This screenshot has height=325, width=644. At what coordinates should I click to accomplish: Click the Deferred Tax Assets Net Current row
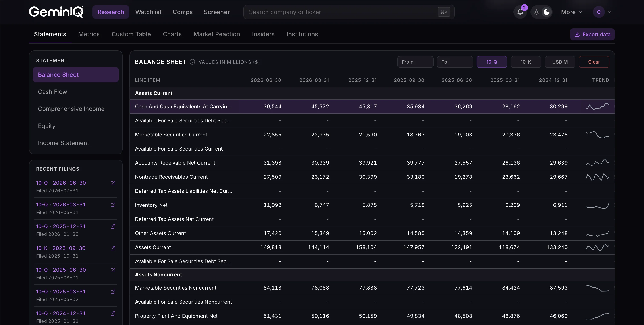[x=372, y=219]
